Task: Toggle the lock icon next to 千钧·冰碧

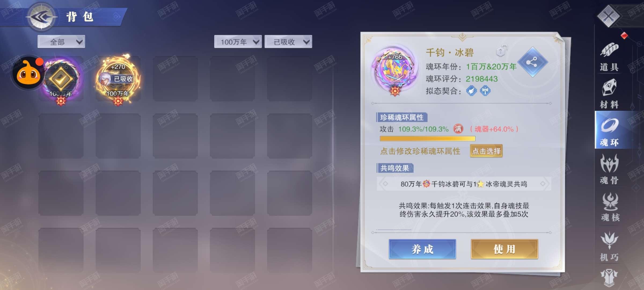Action: (x=501, y=51)
